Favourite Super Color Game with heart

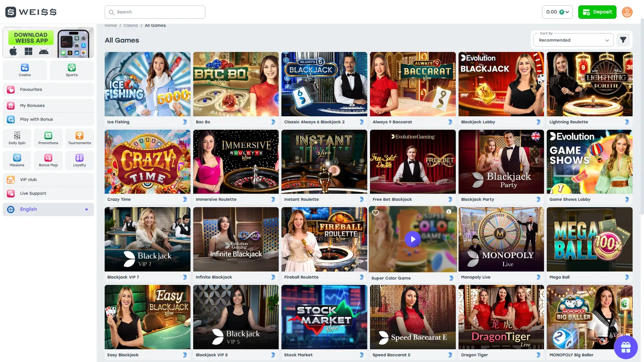coord(376,213)
